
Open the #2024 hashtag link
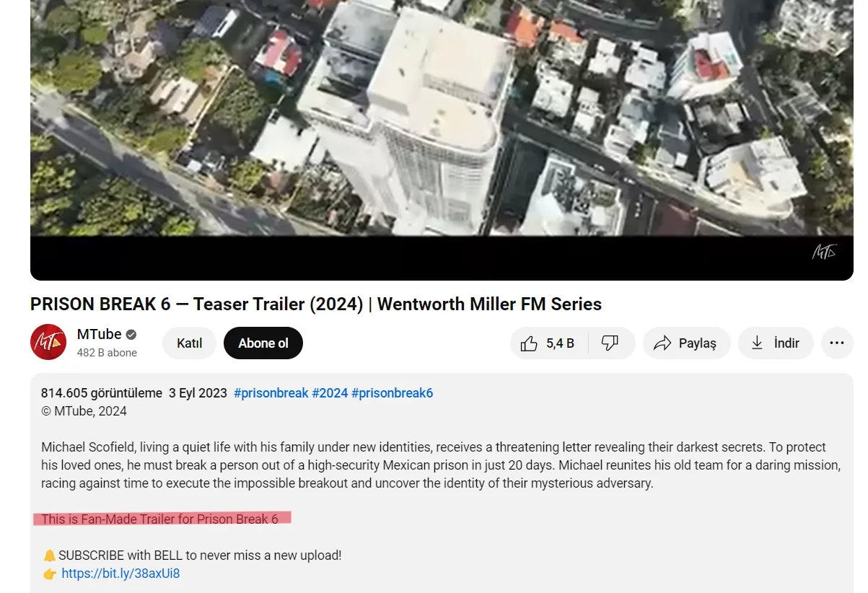330,393
